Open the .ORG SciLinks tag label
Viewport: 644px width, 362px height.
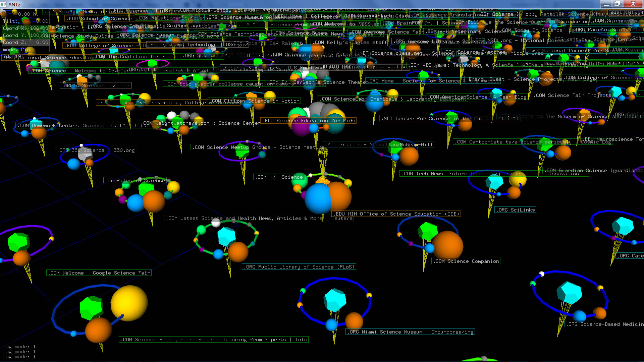point(516,210)
